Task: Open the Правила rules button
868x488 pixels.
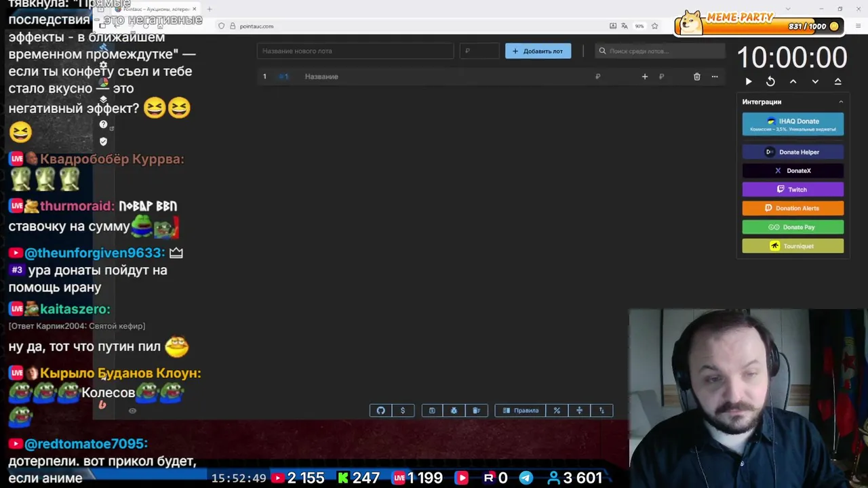Action: [520, 410]
